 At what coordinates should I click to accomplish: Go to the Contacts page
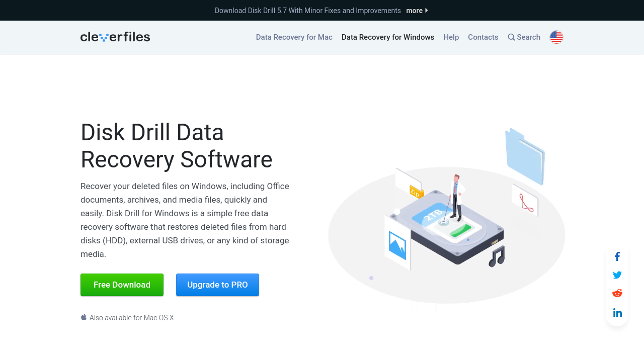click(x=483, y=37)
